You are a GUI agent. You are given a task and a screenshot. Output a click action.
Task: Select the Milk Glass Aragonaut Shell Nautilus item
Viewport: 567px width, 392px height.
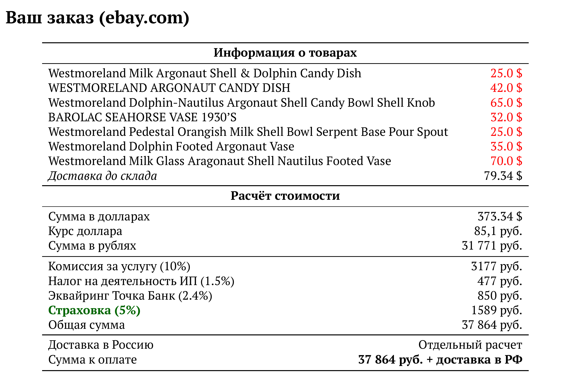pos(219,161)
